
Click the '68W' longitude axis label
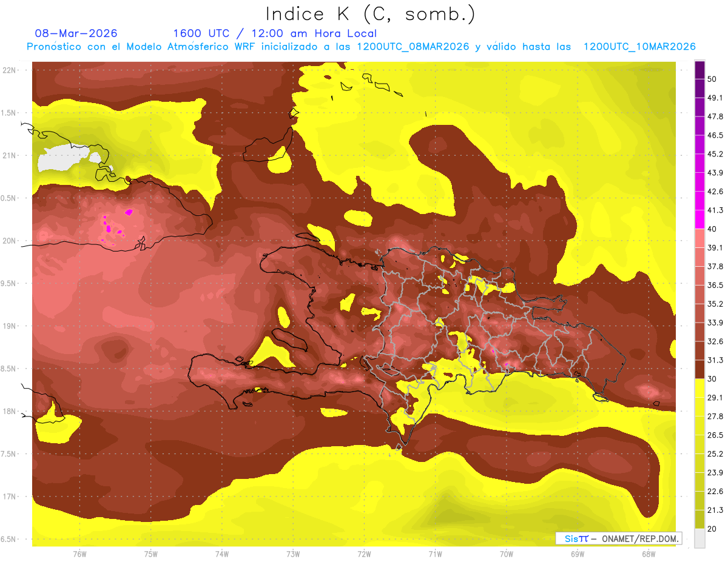point(649,554)
